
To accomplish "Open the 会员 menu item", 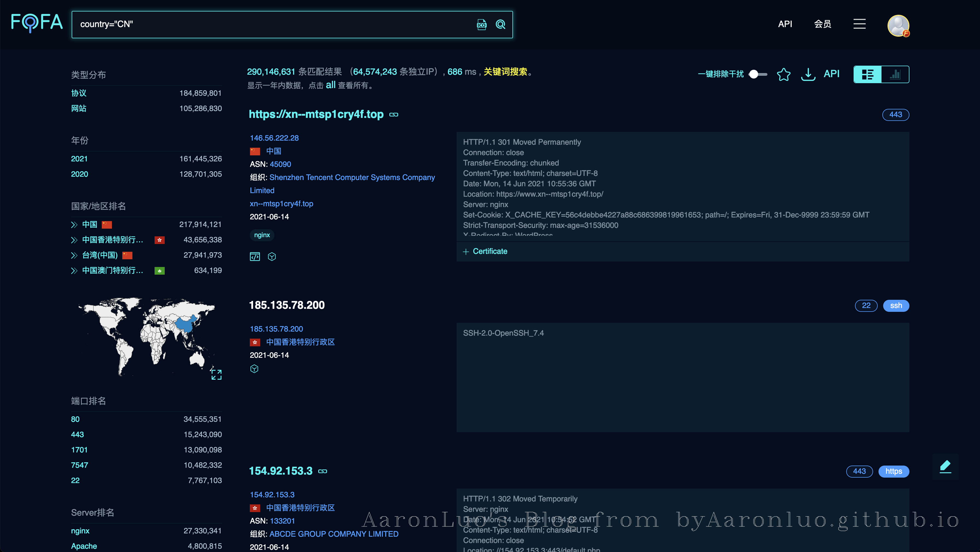I will click(822, 24).
